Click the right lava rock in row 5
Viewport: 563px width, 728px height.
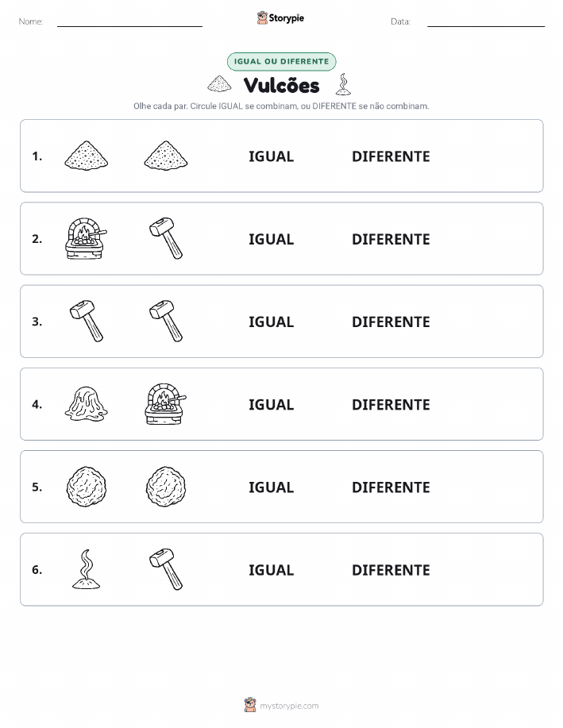166,487
